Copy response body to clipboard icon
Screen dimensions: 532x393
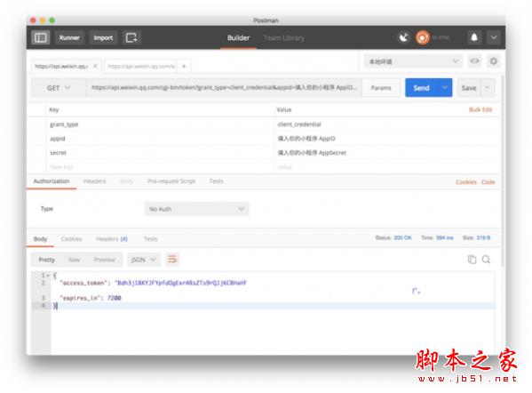472,260
